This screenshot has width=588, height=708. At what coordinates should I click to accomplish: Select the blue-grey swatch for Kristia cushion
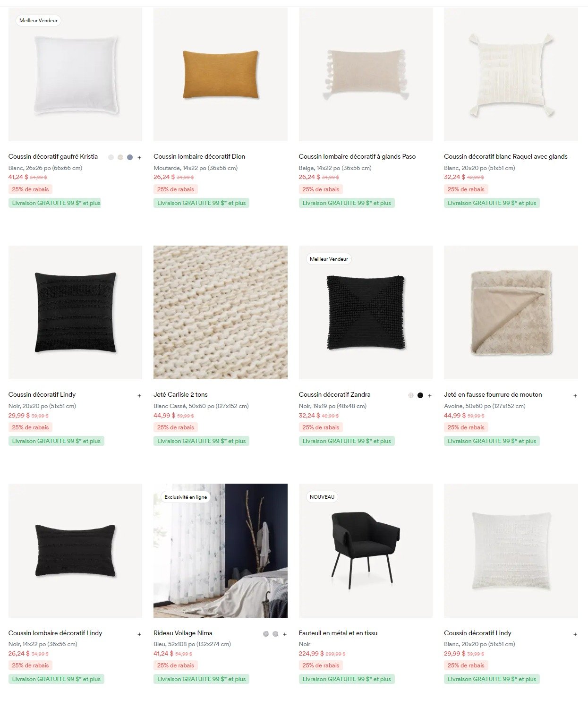pos(130,157)
